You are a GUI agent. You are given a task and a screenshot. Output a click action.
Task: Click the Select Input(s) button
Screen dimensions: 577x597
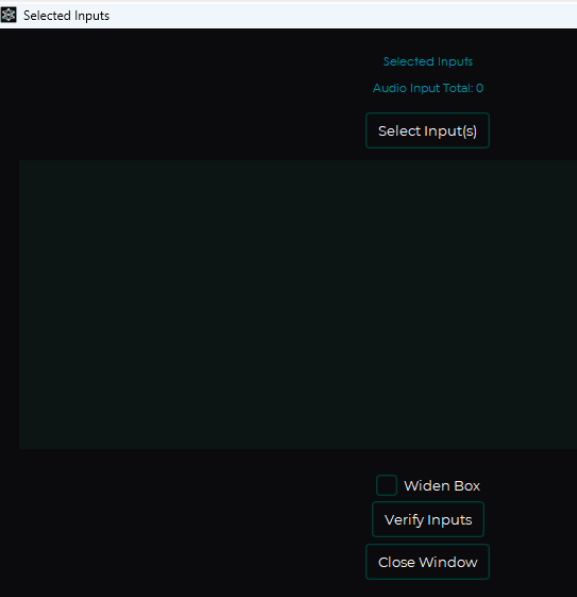coord(427,131)
